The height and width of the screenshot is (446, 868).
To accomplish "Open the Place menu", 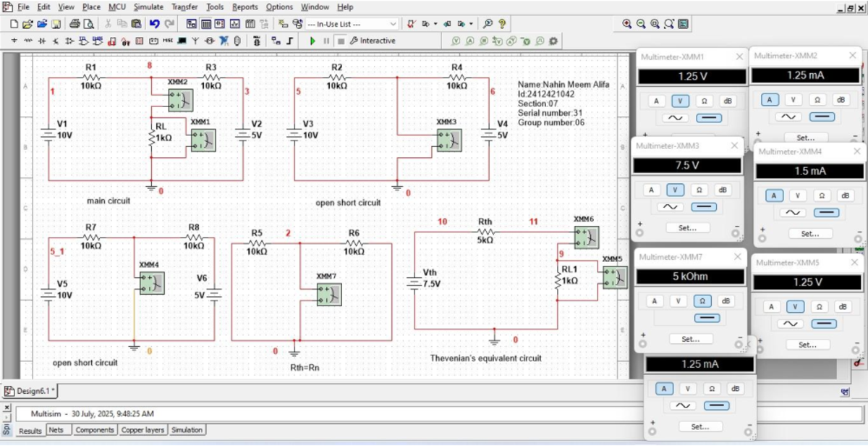I will [x=91, y=7].
